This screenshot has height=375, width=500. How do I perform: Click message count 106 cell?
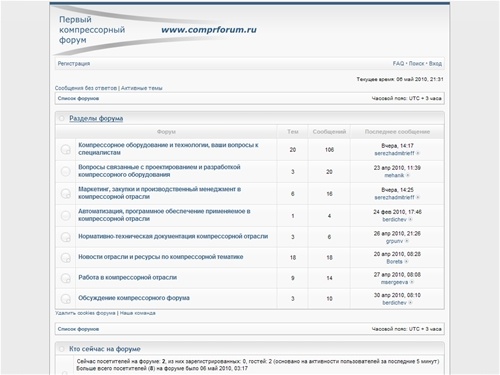click(329, 150)
